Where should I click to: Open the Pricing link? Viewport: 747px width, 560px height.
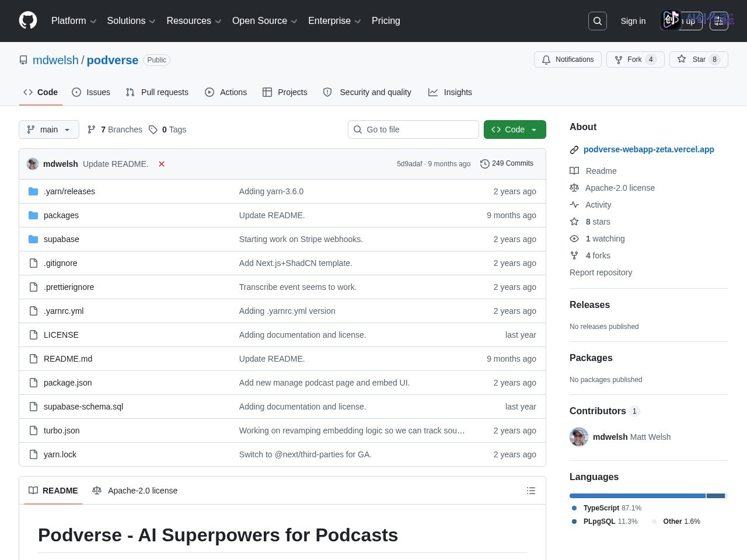pos(386,20)
